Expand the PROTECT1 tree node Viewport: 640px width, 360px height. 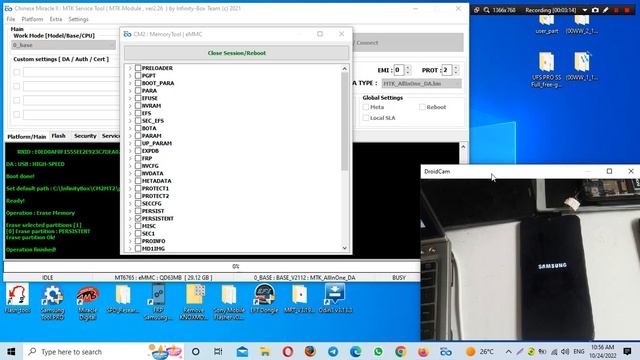(x=130, y=189)
